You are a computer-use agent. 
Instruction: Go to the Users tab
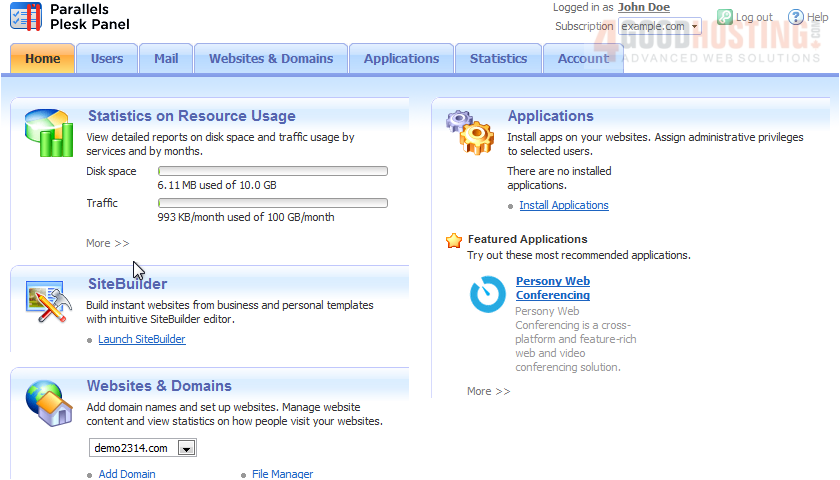[x=107, y=59]
